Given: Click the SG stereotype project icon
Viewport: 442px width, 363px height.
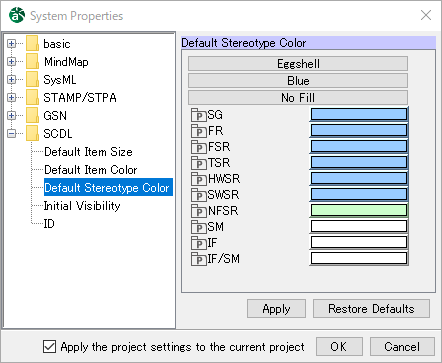Looking at the screenshot, I should [x=199, y=115].
